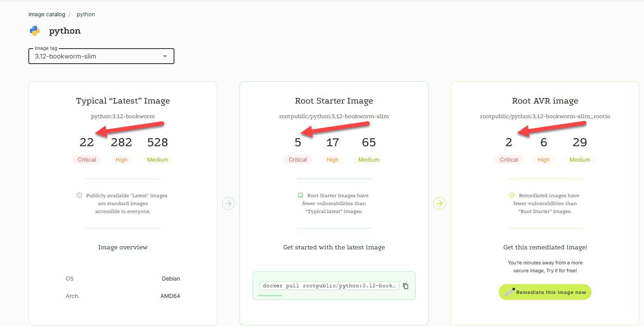644x326 pixels.
Task: Click rootpublic/python:3.12-bookworm-slim image name
Action: pyautogui.click(x=334, y=116)
